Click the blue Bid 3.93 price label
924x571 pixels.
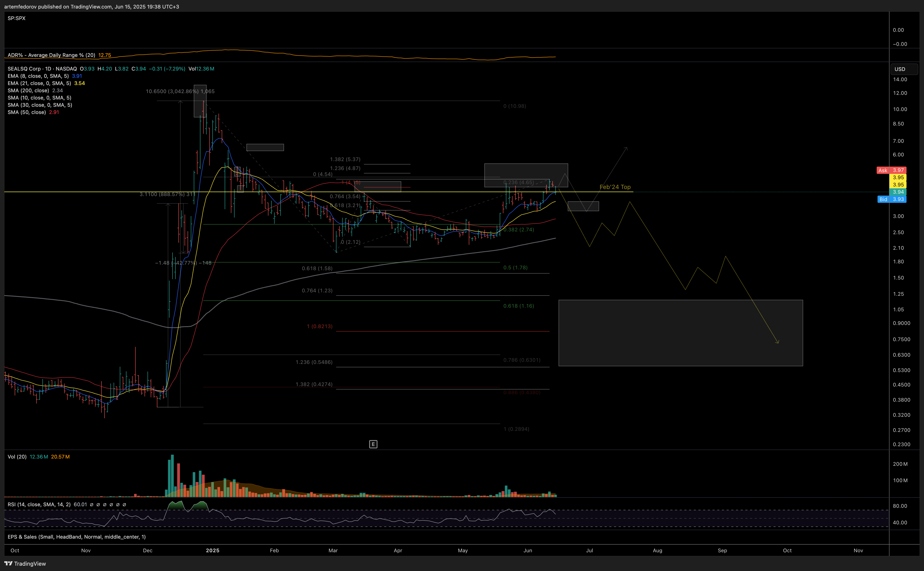(892, 199)
